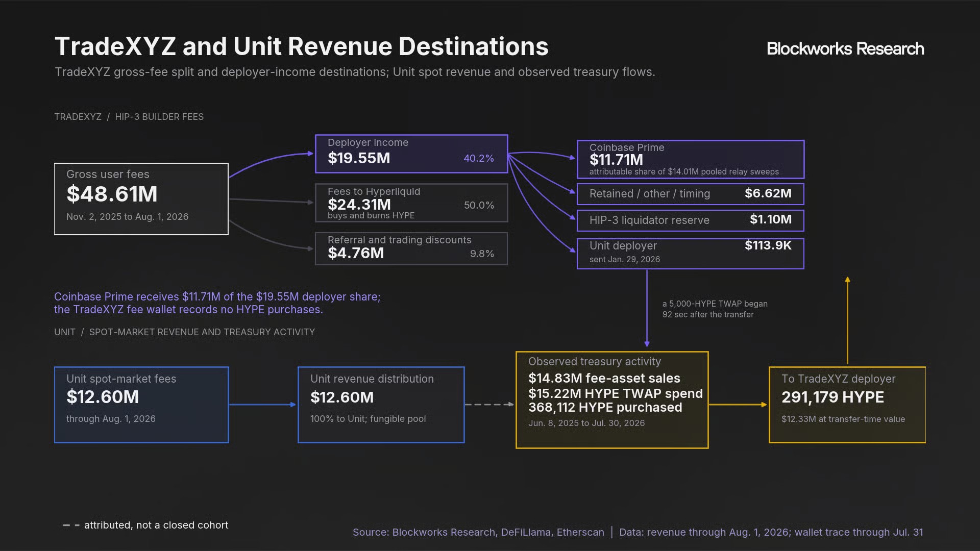Viewport: 980px width, 551px height.
Task: Click the Observed treasury activity box
Action: pyautogui.click(x=612, y=400)
